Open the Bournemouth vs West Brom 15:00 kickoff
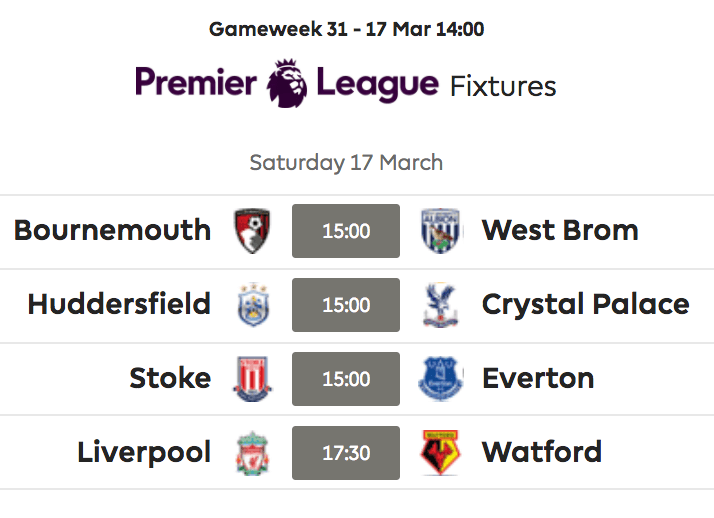The height and width of the screenshot is (518, 714). pyautogui.click(x=346, y=231)
